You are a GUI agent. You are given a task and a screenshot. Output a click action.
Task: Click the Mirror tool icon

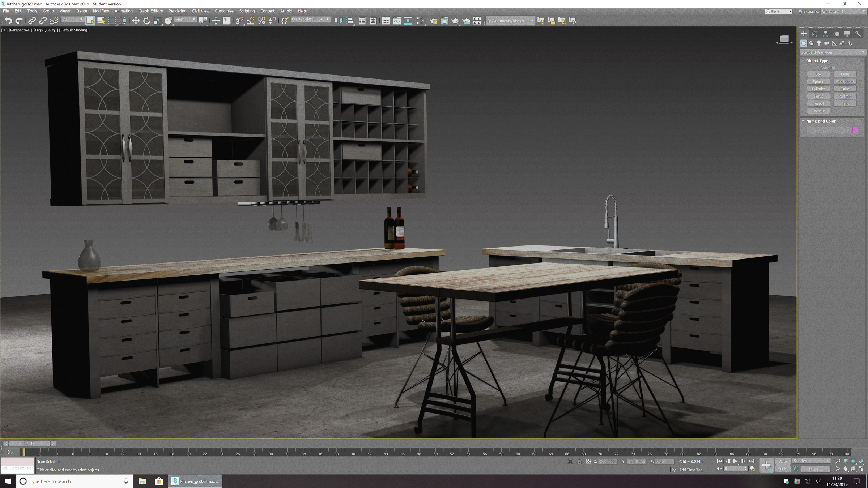click(339, 21)
